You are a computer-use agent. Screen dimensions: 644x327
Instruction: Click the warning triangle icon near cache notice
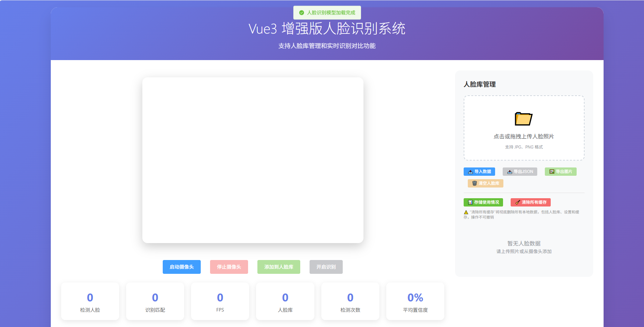pos(465,212)
